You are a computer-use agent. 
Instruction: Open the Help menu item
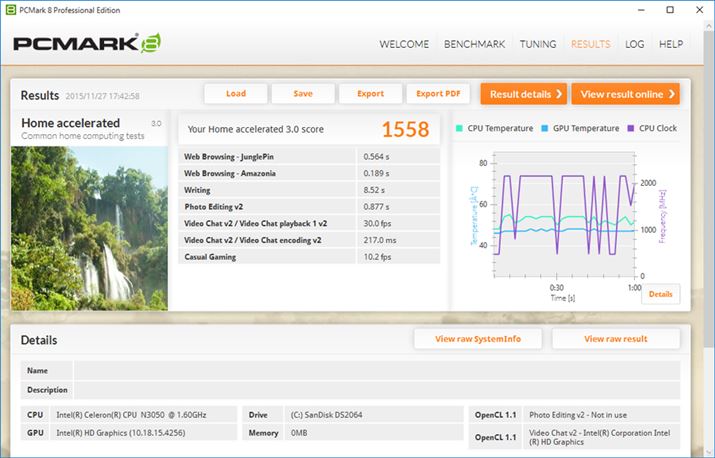(x=671, y=44)
